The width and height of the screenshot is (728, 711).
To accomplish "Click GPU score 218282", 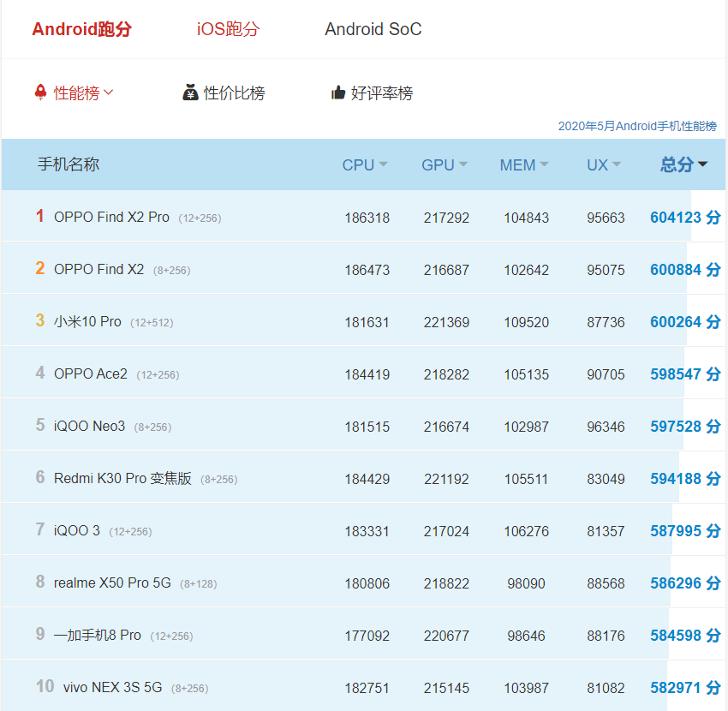I will 446,374.
